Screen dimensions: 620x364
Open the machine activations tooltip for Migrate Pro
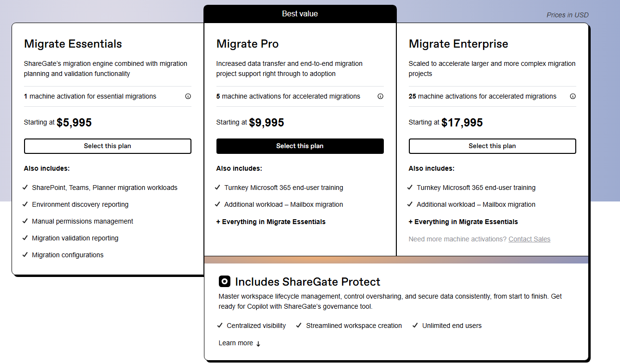[380, 96]
